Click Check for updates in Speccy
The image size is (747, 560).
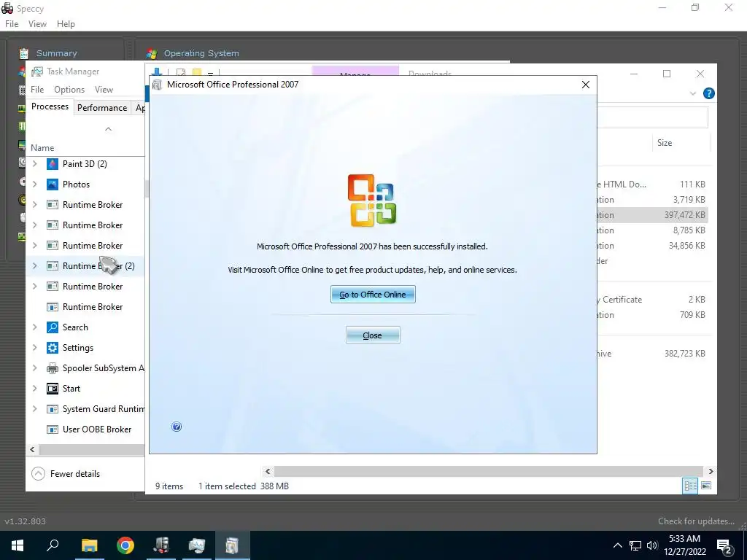tap(696, 521)
